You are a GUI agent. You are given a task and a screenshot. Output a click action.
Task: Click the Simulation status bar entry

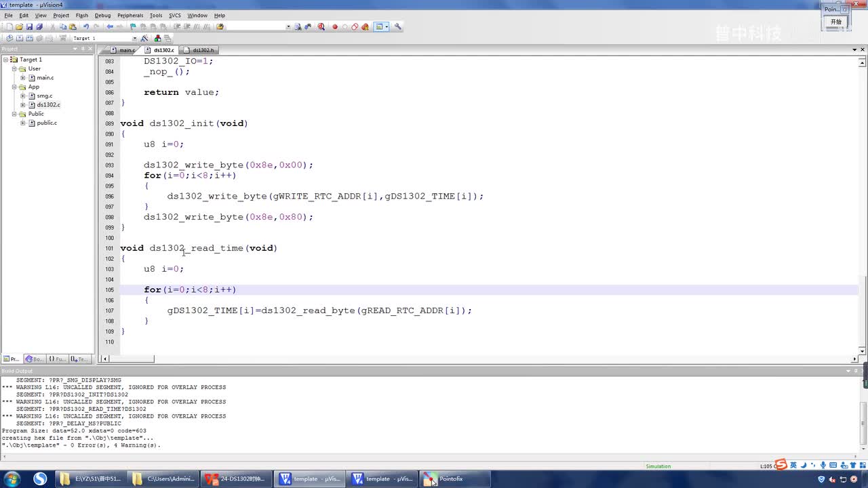pyautogui.click(x=658, y=466)
